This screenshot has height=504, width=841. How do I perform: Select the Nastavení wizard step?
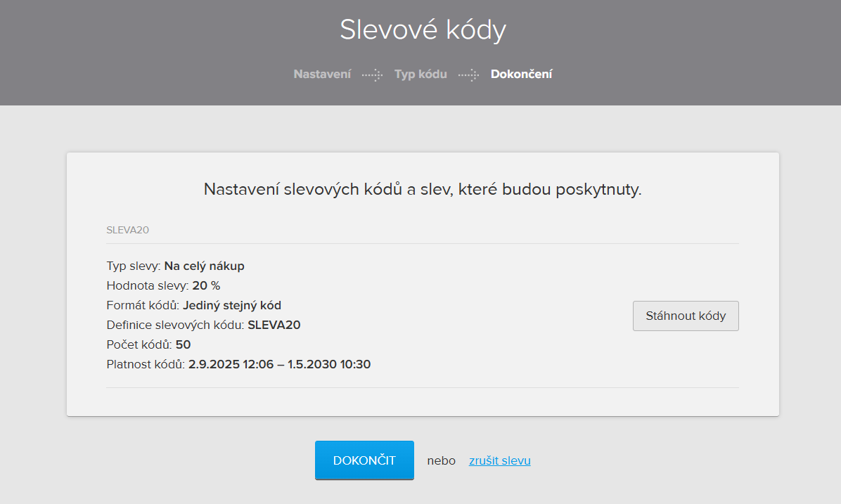coord(322,74)
